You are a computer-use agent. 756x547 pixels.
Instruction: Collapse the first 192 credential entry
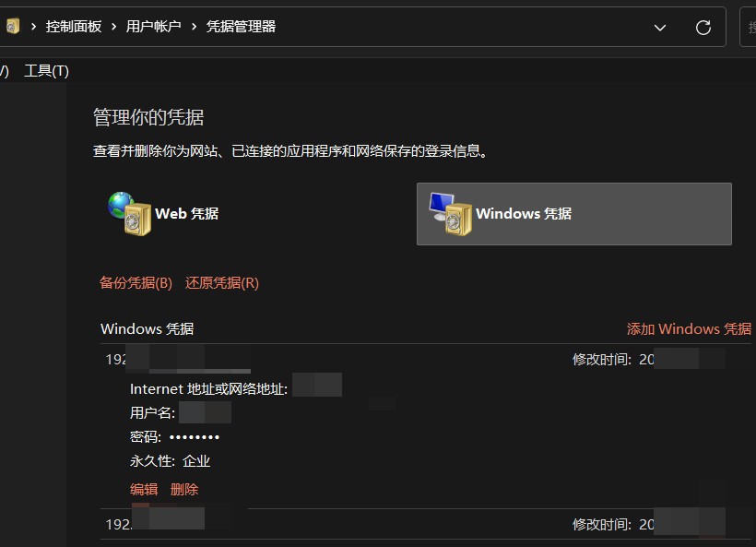point(425,360)
